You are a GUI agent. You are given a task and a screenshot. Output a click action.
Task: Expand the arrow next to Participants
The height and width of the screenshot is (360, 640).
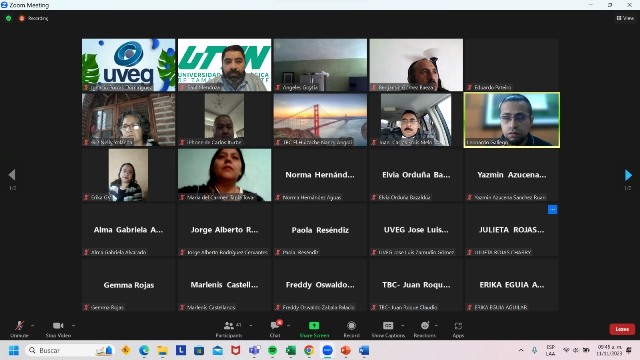[x=251, y=325]
